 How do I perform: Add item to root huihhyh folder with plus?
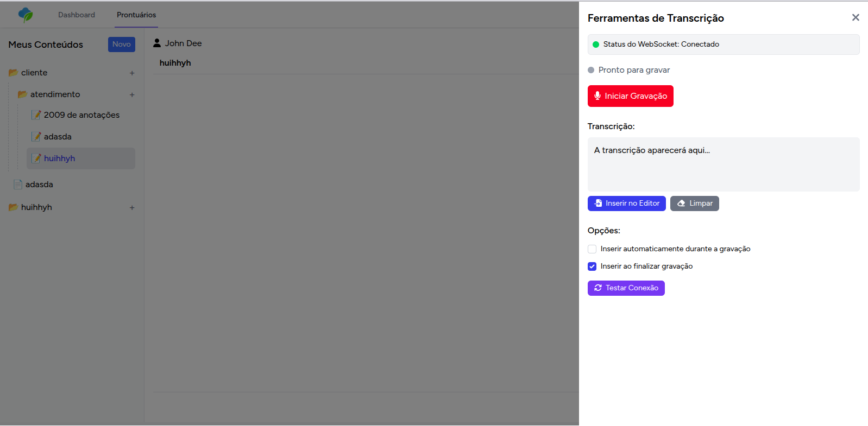[x=132, y=207]
